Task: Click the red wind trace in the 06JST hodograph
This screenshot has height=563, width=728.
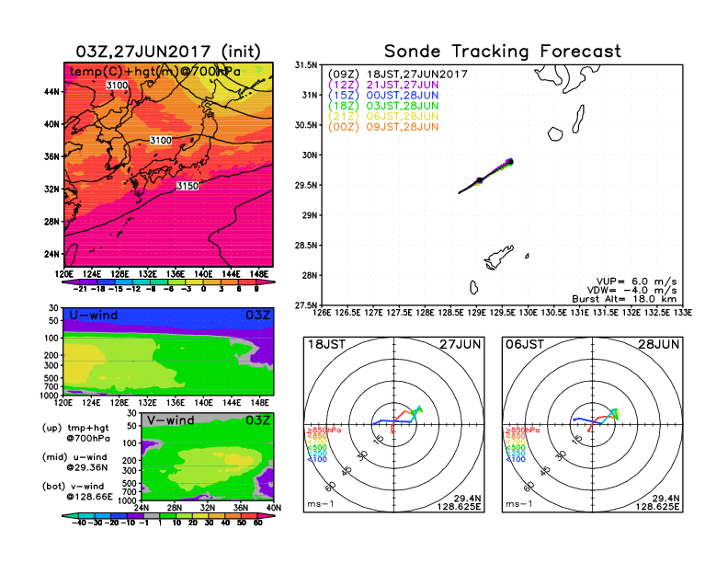Action: click(x=598, y=420)
